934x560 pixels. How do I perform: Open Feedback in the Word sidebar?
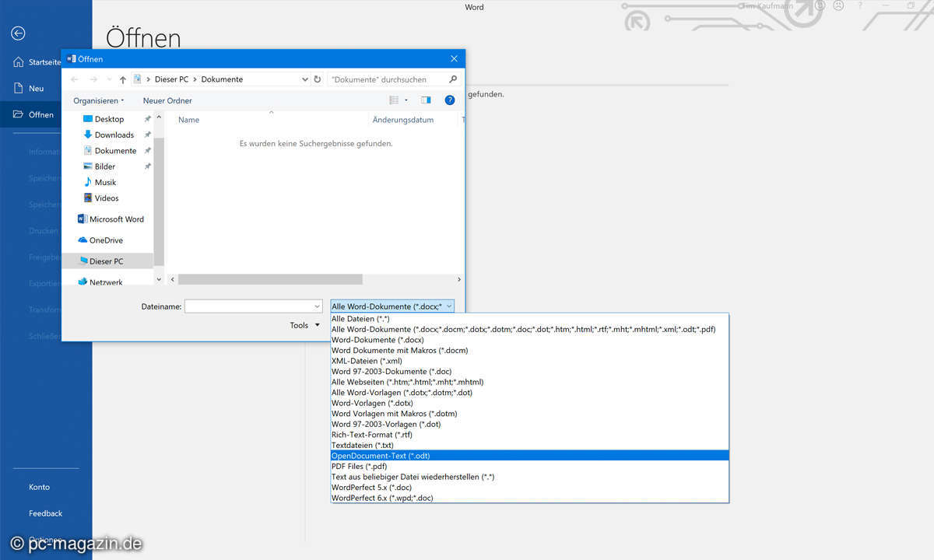pyautogui.click(x=46, y=513)
